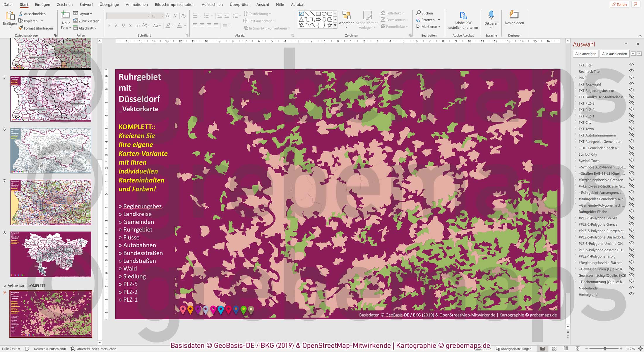
Task: Select slide 8 thumbnail
Action: [x=51, y=254]
